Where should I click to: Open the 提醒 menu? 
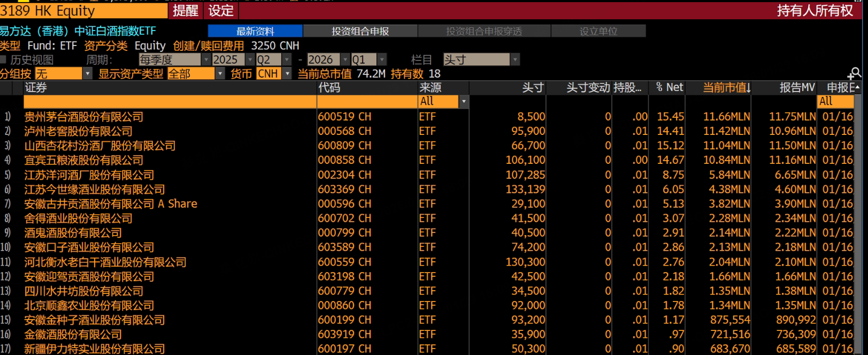pos(186,11)
